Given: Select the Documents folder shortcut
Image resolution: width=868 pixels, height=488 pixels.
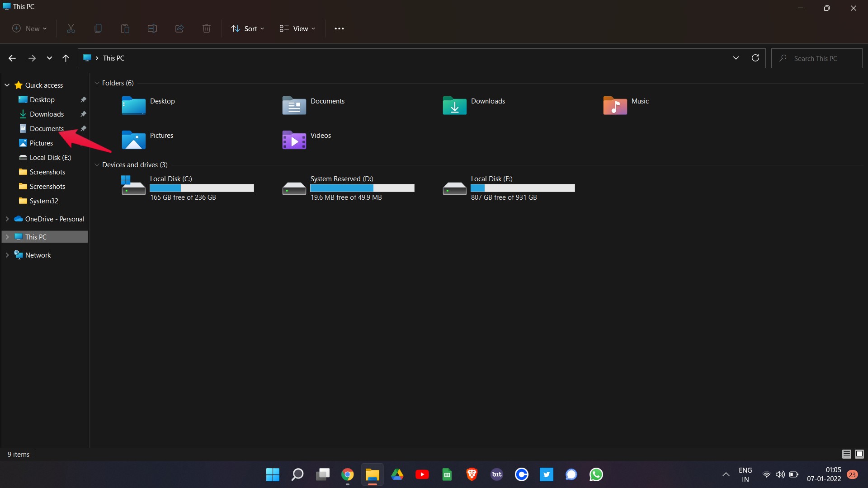Looking at the screenshot, I should tap(47, 128).
